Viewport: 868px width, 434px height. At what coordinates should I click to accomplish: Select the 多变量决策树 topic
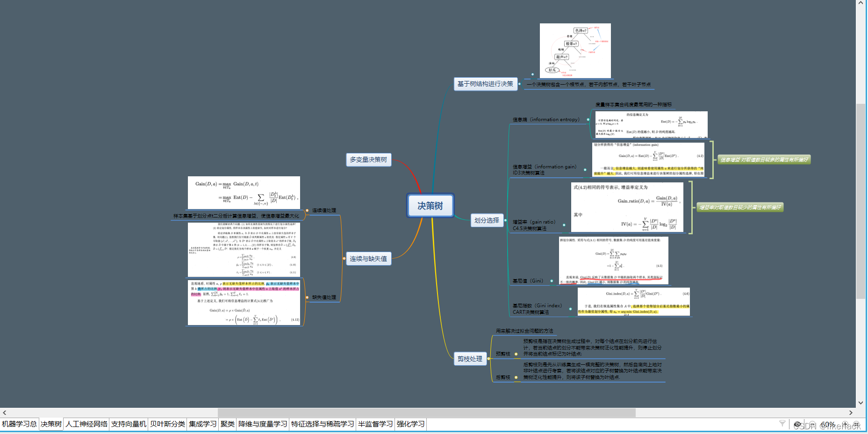[x=368, y=159]
